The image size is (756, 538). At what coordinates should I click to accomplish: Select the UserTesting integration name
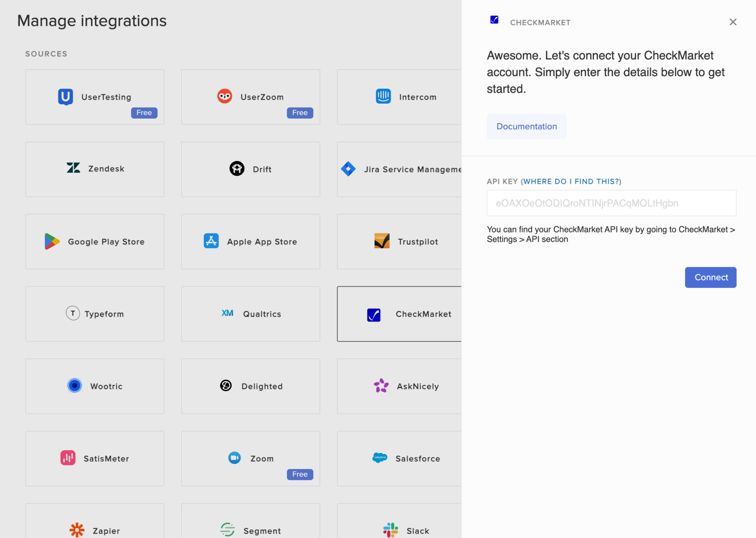point(106,97)
